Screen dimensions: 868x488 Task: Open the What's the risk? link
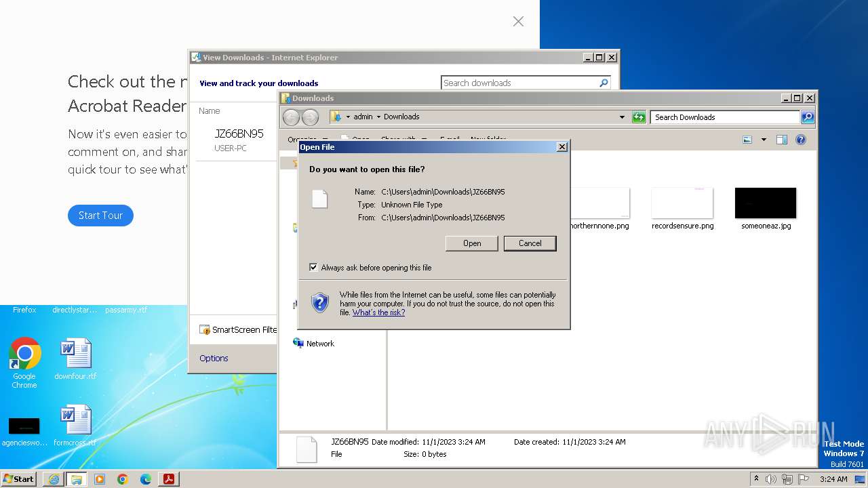378,312
